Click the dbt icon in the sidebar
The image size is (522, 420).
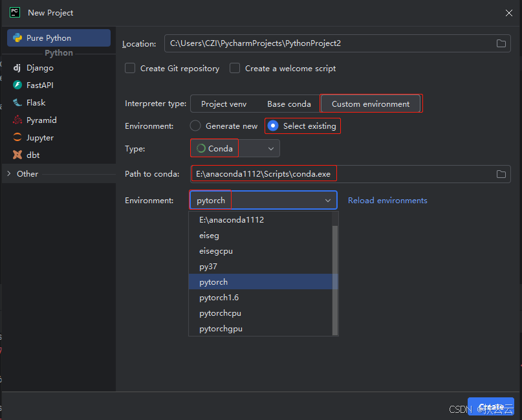click(17, 155)
